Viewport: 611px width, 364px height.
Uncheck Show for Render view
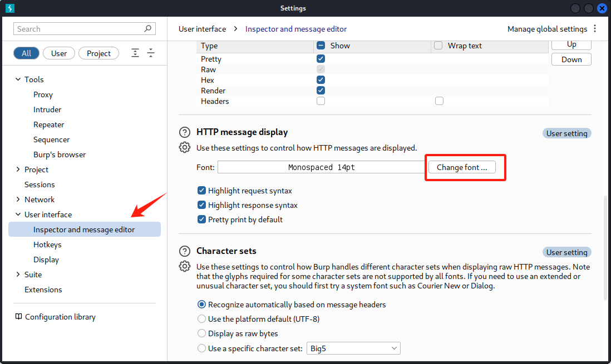click(321, 91)
